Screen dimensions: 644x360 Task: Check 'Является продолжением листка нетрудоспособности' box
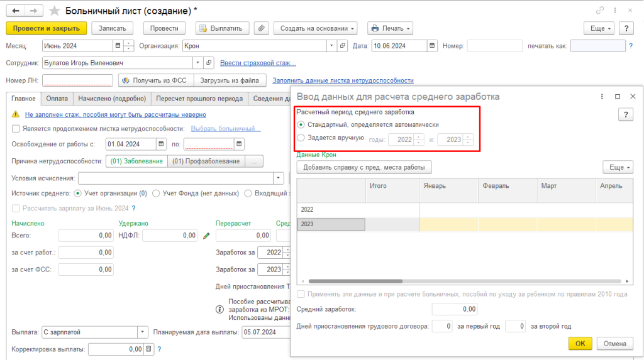pyautogui.click(x=16, y=128)
